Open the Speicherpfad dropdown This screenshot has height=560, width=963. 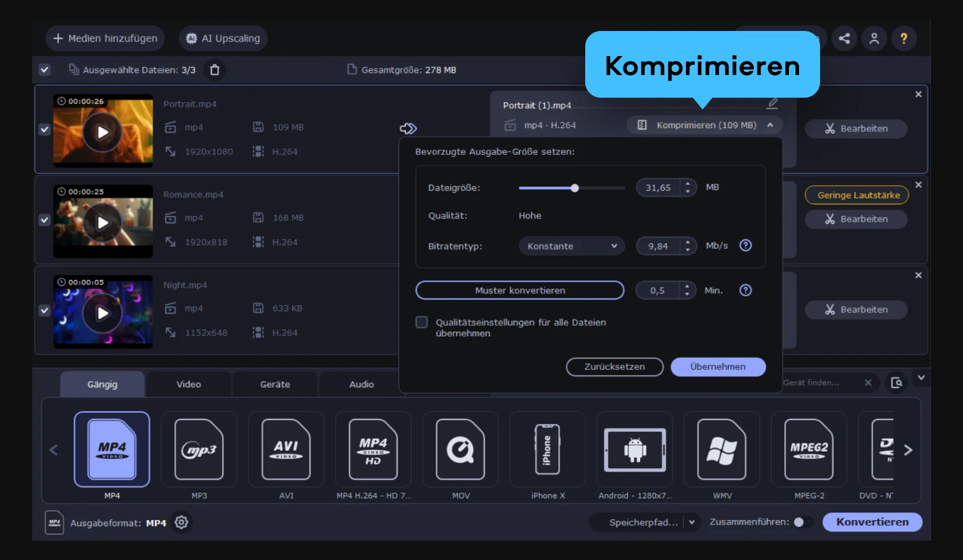coord(691,522)
